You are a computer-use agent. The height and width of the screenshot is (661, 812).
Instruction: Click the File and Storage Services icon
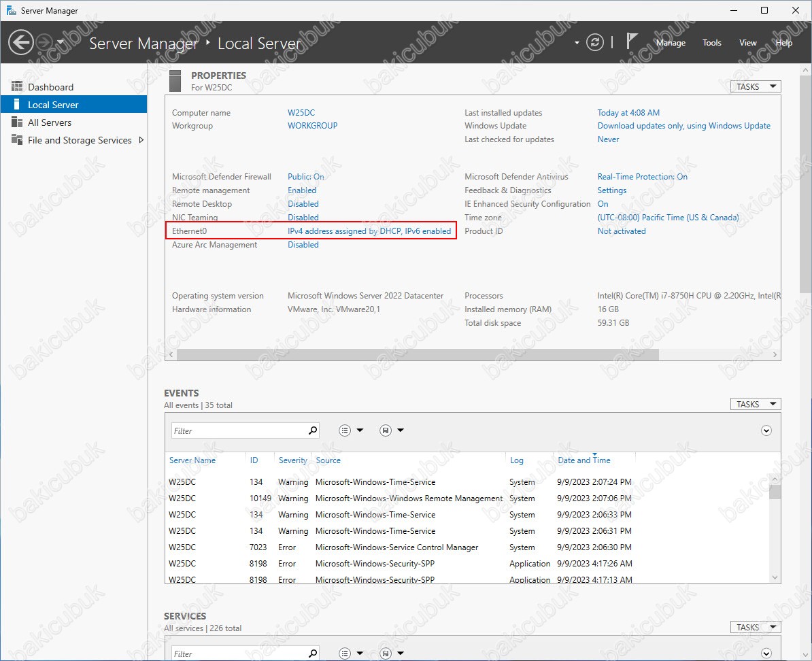(16, 139)
